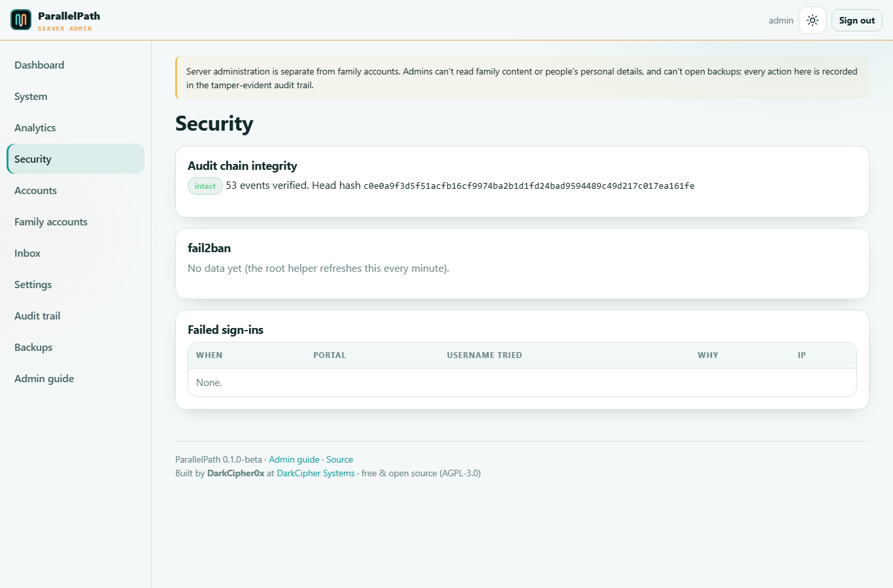Image resolution: width=893 pixels, height=588 pixels.
Task: Click the ParallelPath logo icon
Action: point(21,20)
